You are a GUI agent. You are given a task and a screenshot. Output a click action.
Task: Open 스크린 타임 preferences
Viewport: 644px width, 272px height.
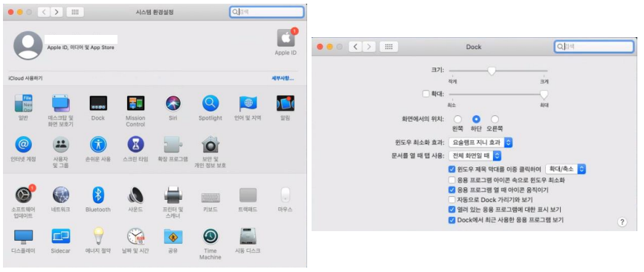pos(135,144)
